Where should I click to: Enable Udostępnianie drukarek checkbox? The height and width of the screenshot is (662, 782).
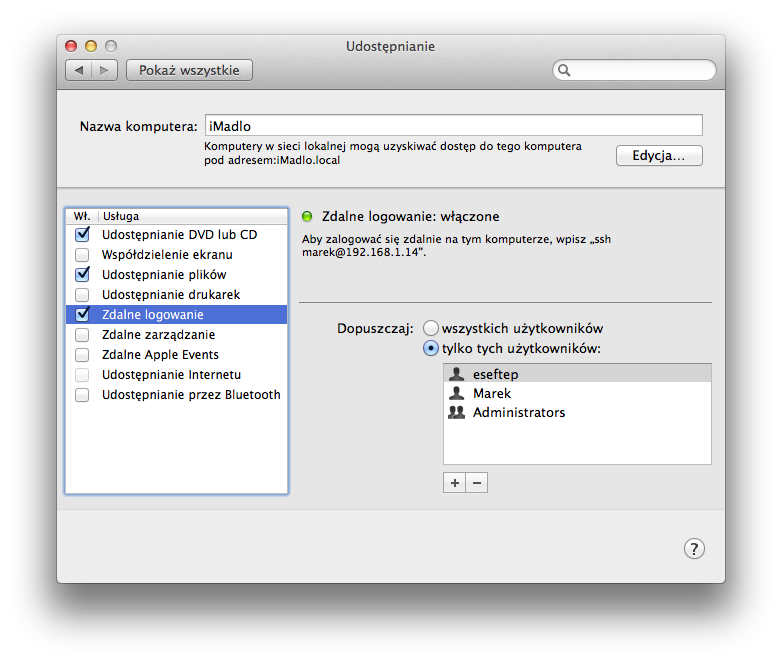click(82, 295)
